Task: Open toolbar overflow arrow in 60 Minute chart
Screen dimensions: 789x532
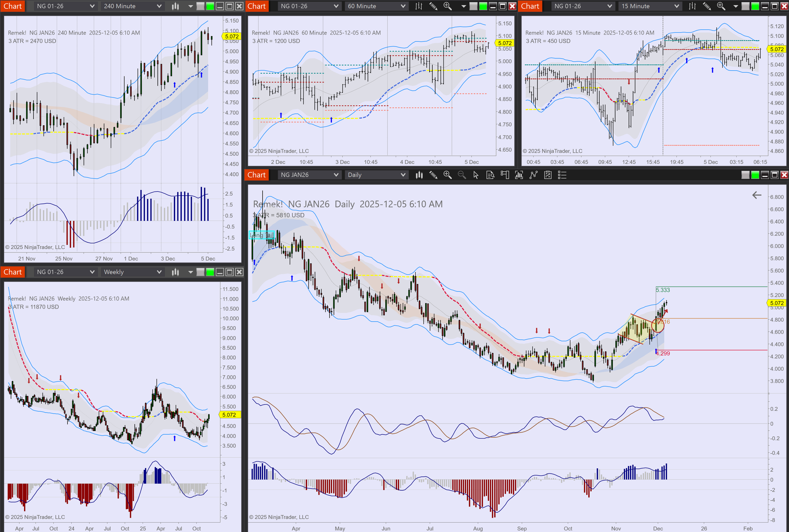Action: (464, 6)
